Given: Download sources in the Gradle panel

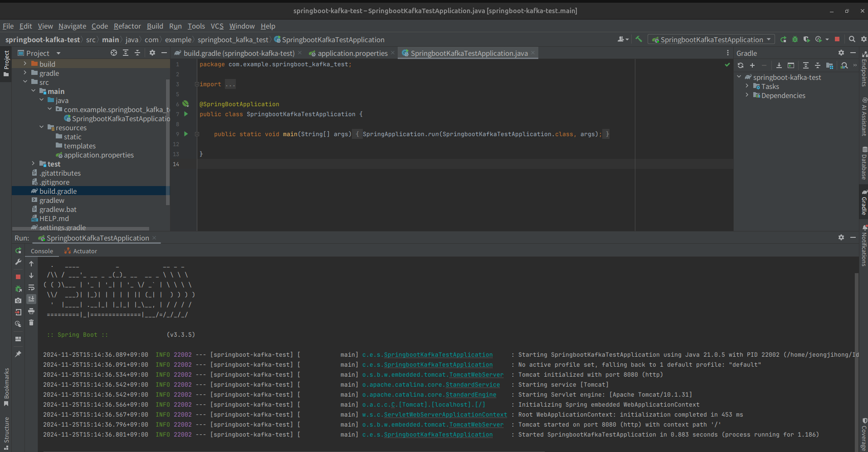Looking at the screenshot, I should tap(779, 65).
